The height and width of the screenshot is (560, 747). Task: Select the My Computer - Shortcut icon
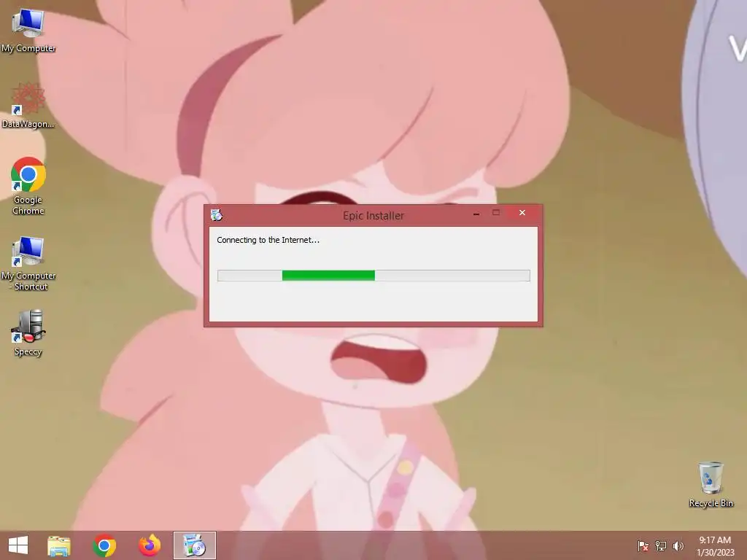tap(28, 263)
